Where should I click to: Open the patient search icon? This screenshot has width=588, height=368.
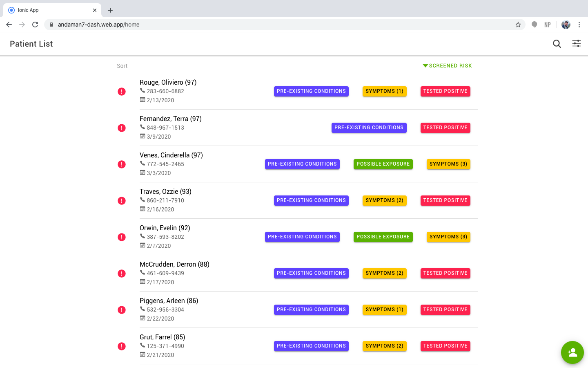557,44
